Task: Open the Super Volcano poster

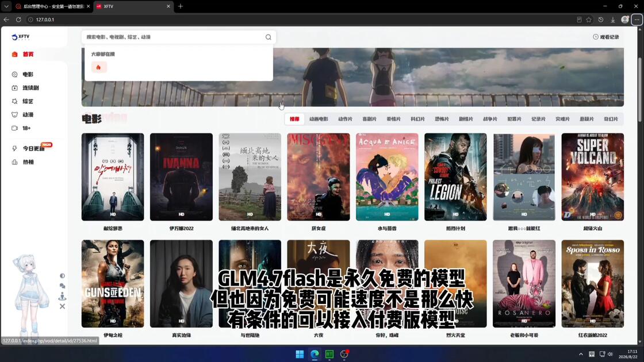Action: click(x=593, y=177)
